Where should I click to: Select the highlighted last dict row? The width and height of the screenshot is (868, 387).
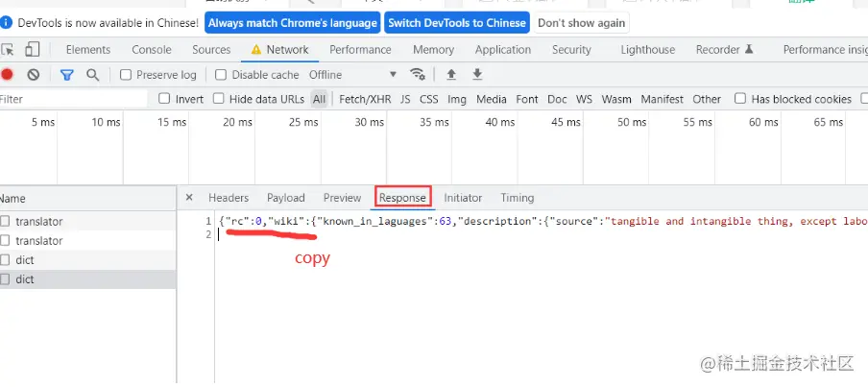point(88,279)
